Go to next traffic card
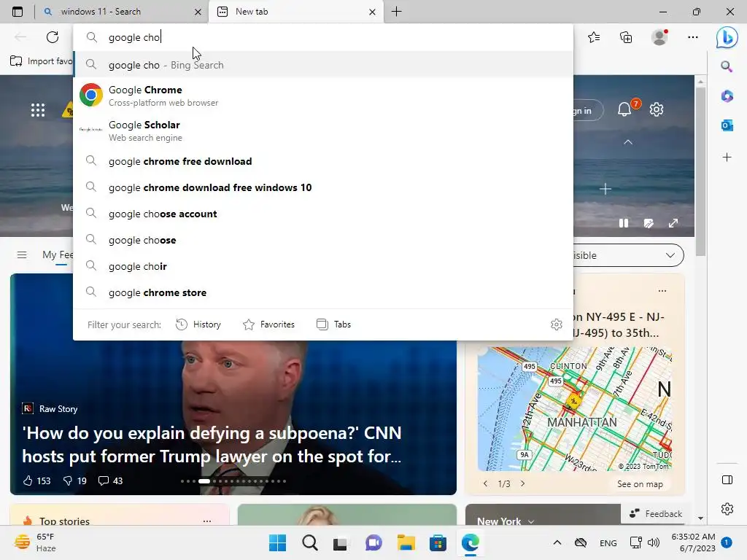 522,483
